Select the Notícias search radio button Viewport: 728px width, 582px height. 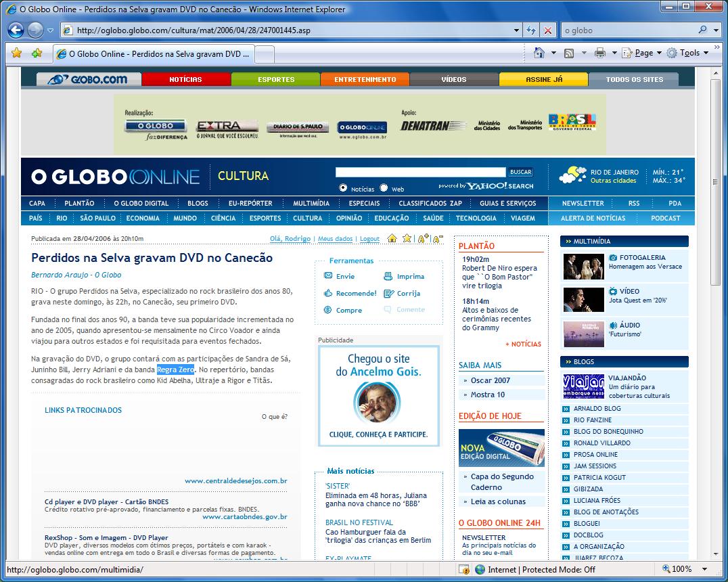(x=343, y=187)
